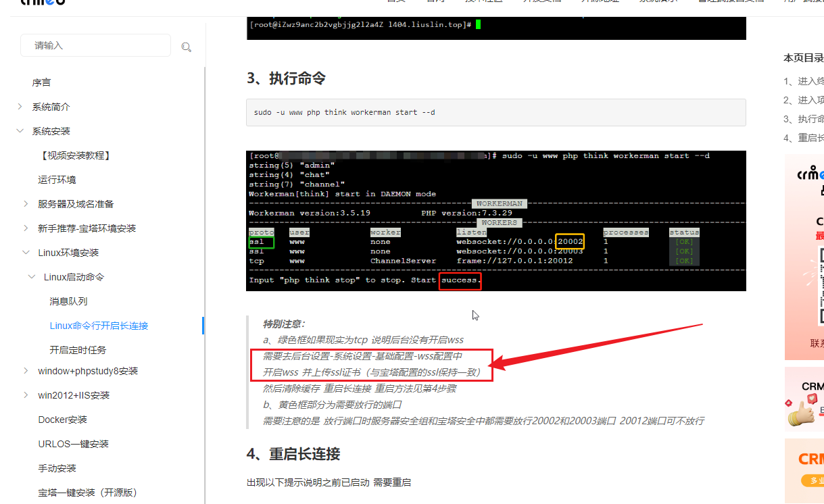Expand win2012+IIS安装 arrow icon
824x504 pixels.
[x=26, y=395]
